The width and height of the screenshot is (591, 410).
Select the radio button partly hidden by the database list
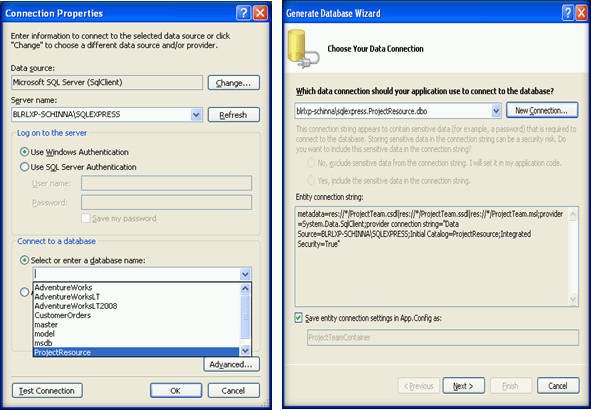point(24,292)
